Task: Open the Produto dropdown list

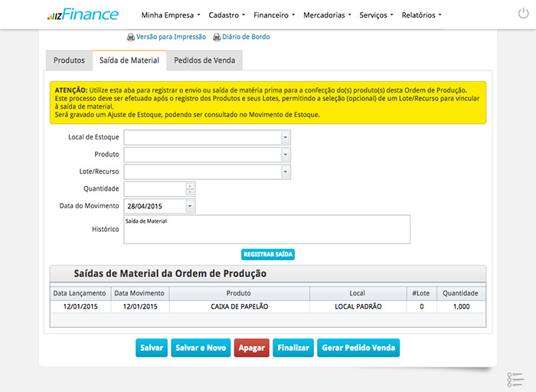Action: 286,155
